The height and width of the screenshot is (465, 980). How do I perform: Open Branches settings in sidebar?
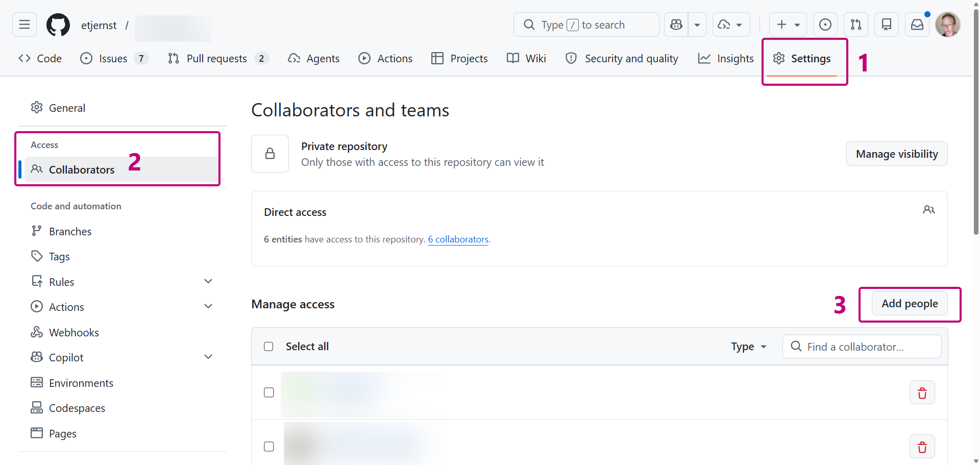pyautogui.click(x=122, y=231)
